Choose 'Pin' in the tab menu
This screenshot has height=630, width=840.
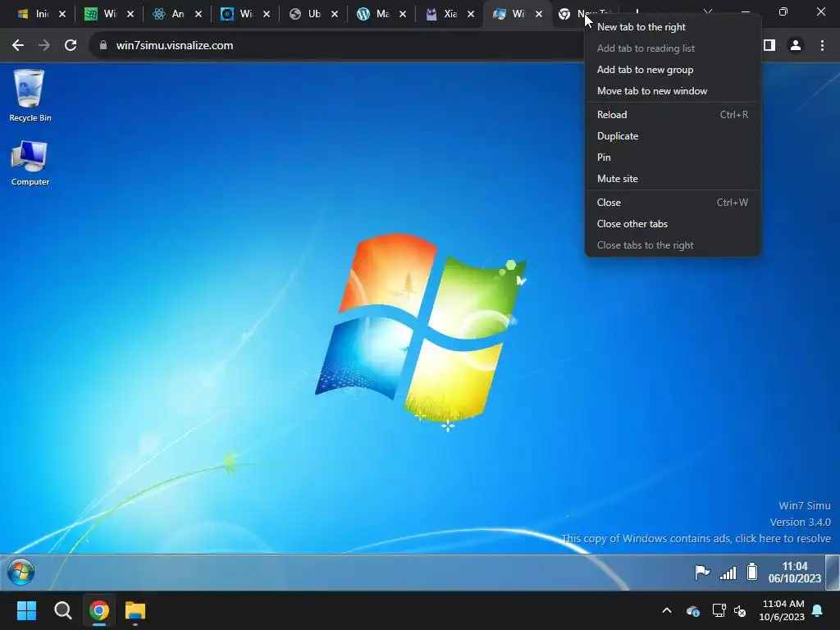click(x=673, y=157)
